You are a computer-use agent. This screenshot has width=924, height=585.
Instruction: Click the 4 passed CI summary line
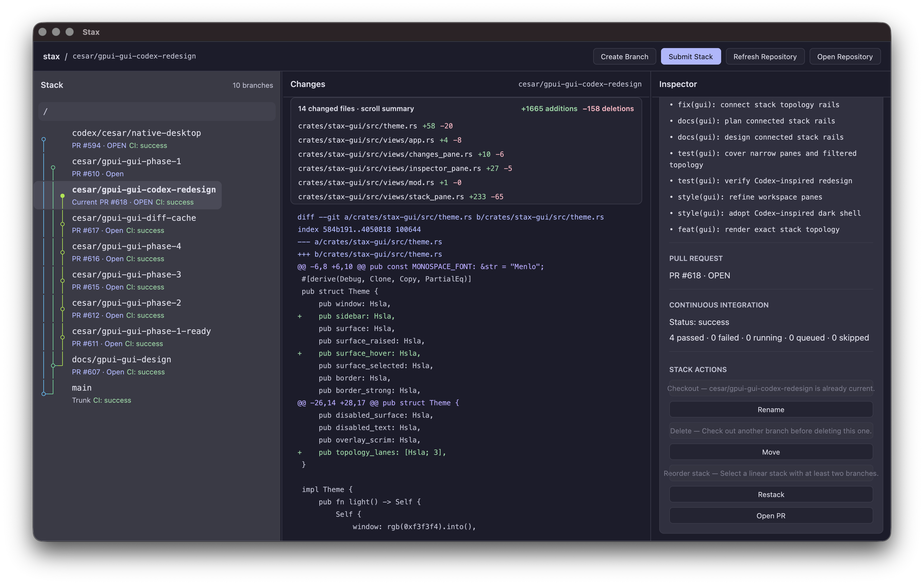(769, 338)
